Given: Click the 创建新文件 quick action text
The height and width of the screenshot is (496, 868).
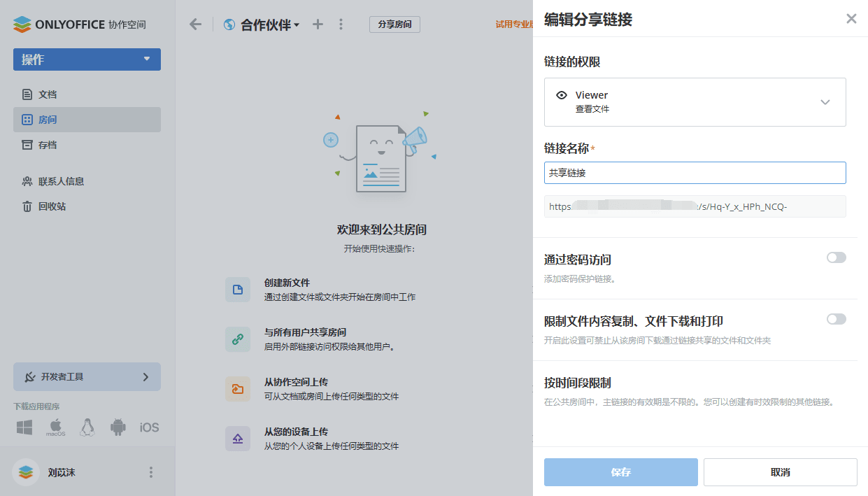Looking at the screenshot, I should (x=287, y=283).
